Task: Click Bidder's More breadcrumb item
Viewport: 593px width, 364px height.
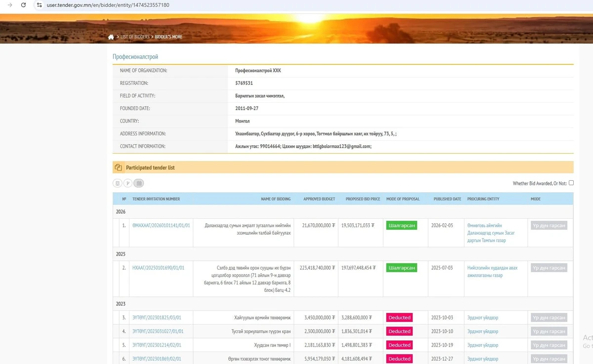Action: [169, 37]
